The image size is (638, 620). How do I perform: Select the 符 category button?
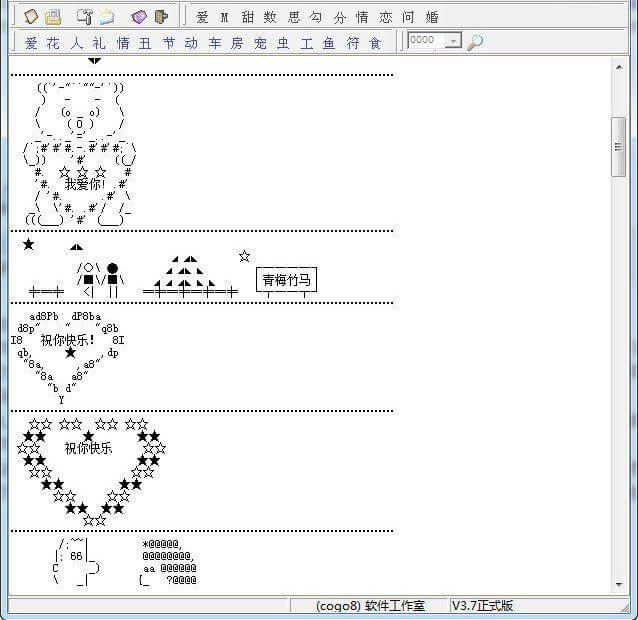click(x=353, y=43)
